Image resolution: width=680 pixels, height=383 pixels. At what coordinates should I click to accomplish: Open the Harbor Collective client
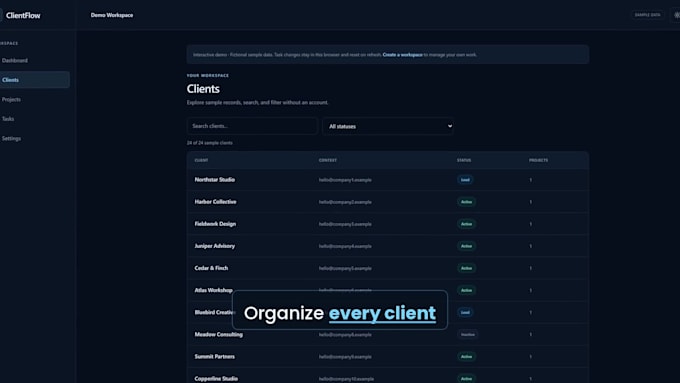point(216,202)
